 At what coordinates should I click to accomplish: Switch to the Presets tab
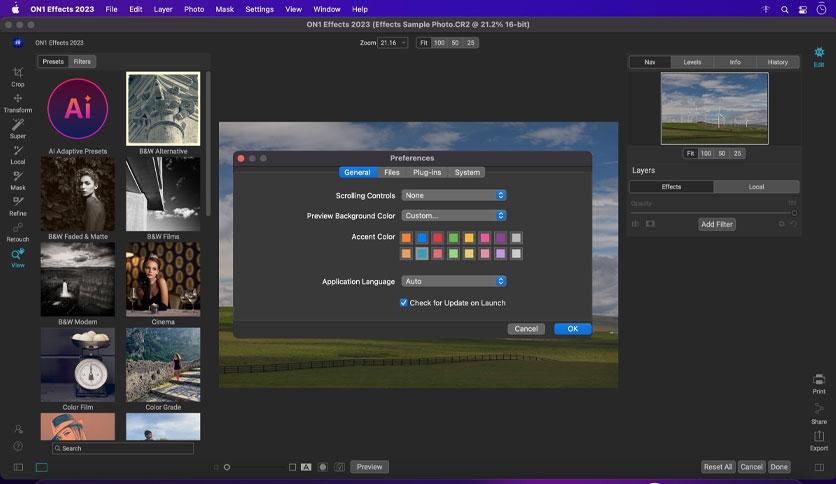pos(53,61)
